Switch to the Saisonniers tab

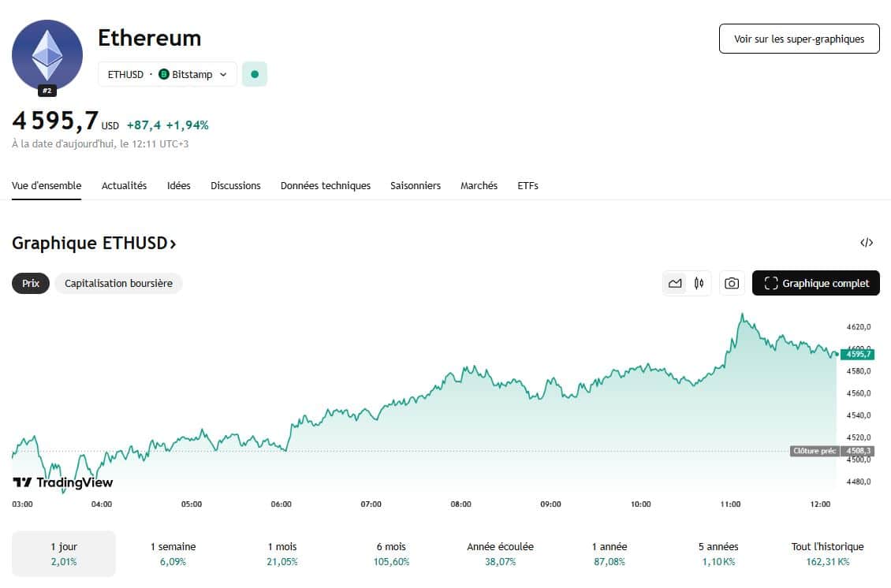416,186
